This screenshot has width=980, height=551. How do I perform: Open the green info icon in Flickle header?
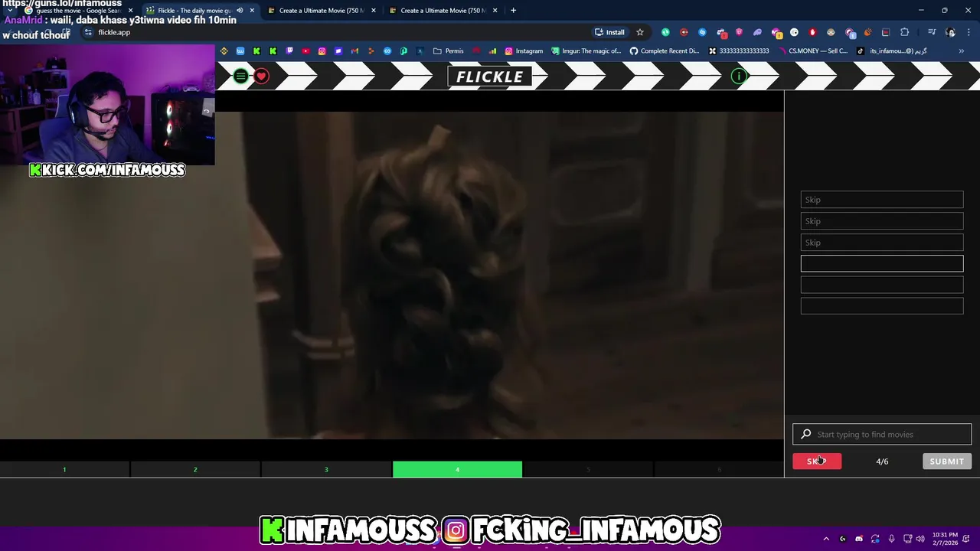point(739,76)
